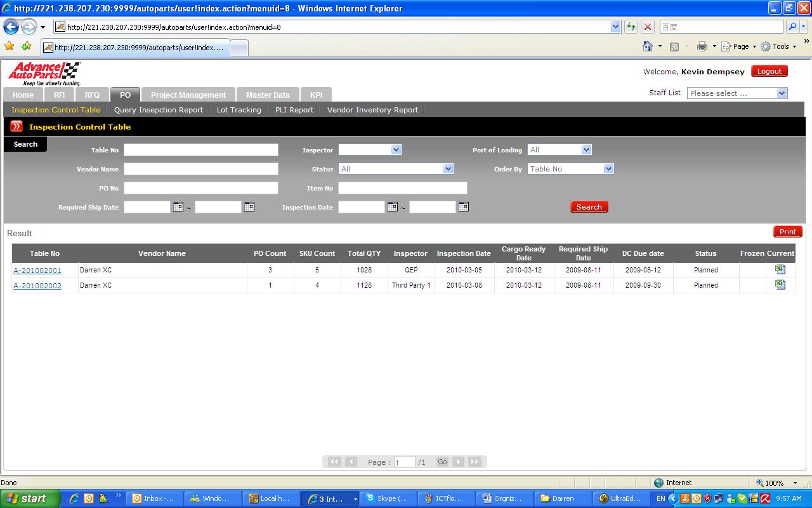
Task: Click the IE Refresh icon
Action: click(x=631, y=27)
